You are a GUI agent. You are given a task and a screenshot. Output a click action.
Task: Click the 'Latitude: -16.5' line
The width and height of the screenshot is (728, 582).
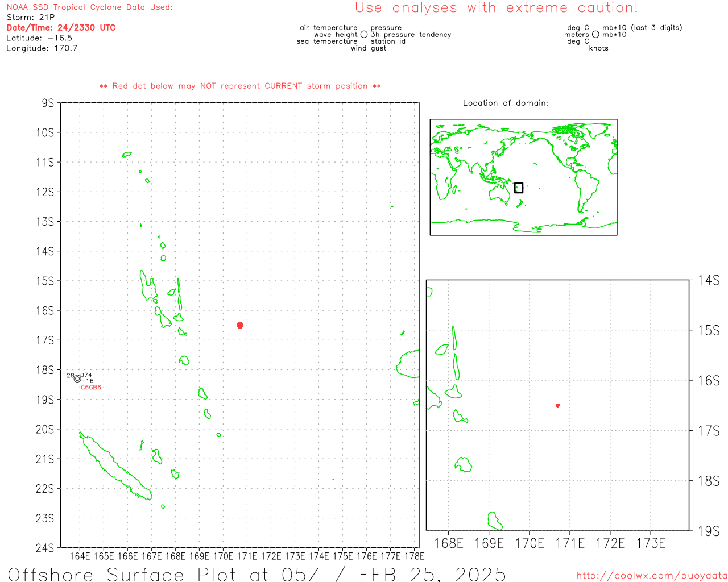click(39, 38)
